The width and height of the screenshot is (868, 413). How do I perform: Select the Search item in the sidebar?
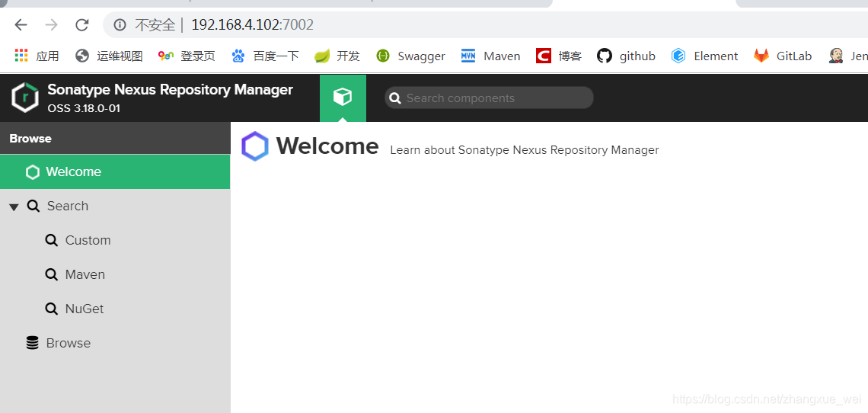click(115, 206)
